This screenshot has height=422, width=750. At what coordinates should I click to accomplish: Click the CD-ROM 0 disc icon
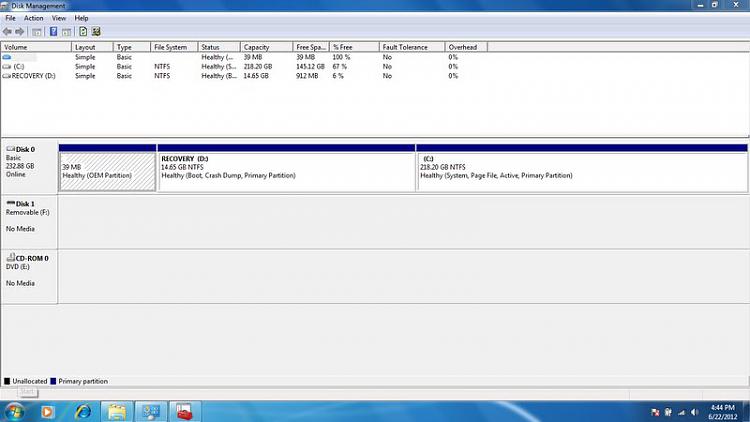[11, 257]
